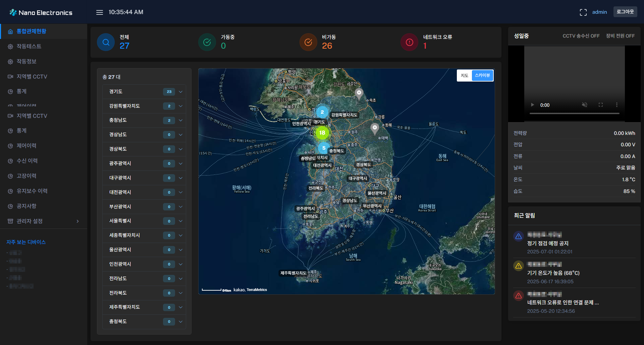Click the green 18 map cluster
The width and height of the screenshot is (644, 345).
click(322, 133)
